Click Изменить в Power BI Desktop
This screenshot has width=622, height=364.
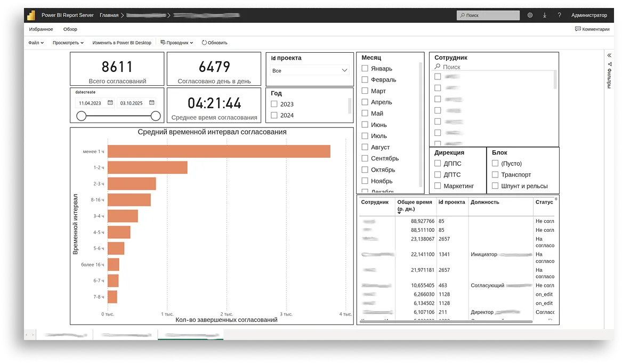122,43
